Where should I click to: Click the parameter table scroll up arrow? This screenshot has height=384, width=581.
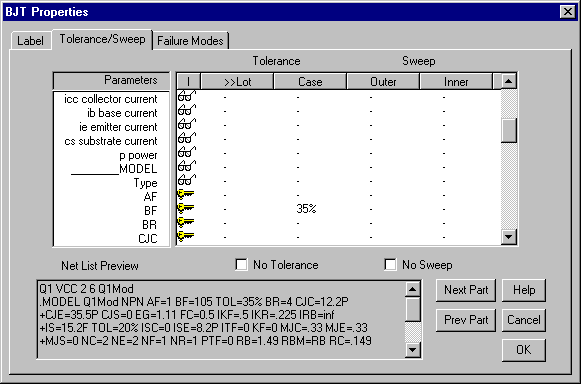(x=509, y=81)
